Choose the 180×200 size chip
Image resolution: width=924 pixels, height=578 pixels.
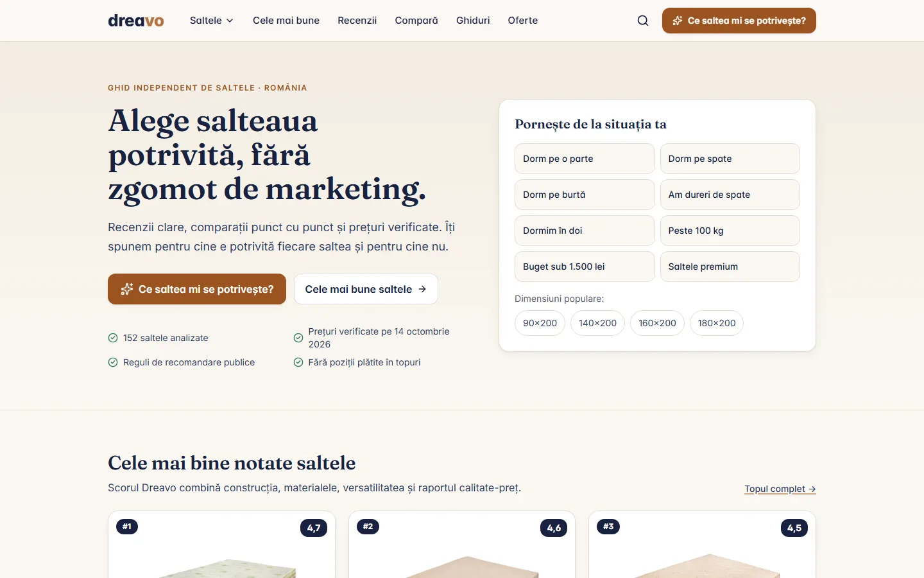717,323
